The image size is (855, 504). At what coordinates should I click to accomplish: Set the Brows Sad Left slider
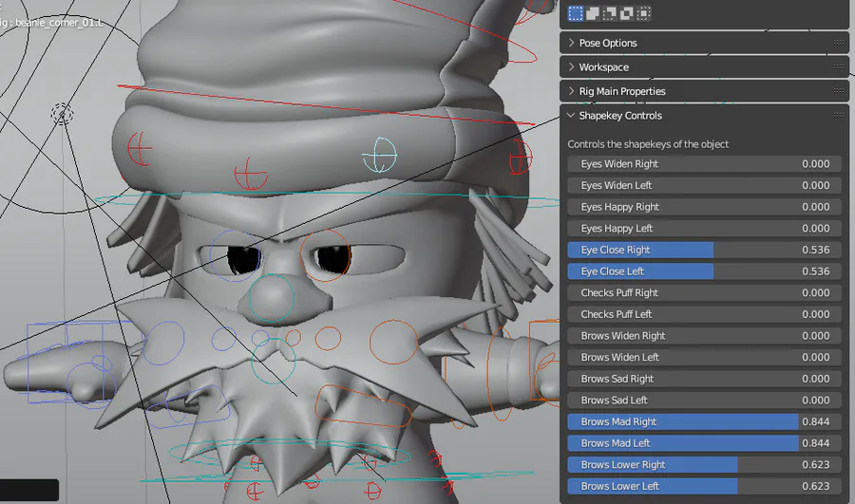705,400
